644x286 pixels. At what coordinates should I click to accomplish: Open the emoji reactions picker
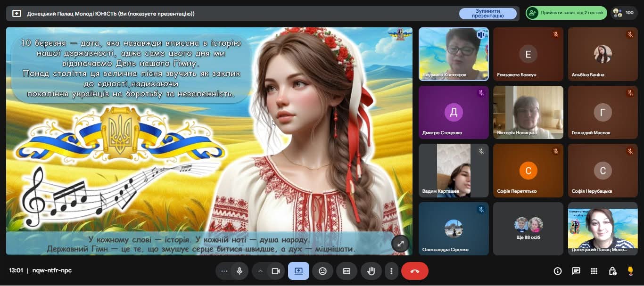tap(322, 271)
